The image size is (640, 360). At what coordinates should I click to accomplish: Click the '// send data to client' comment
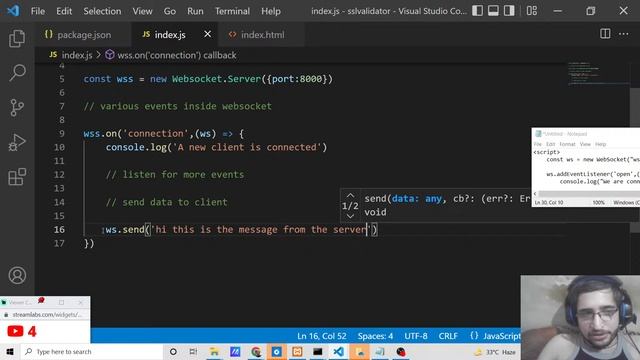[167, 202]
